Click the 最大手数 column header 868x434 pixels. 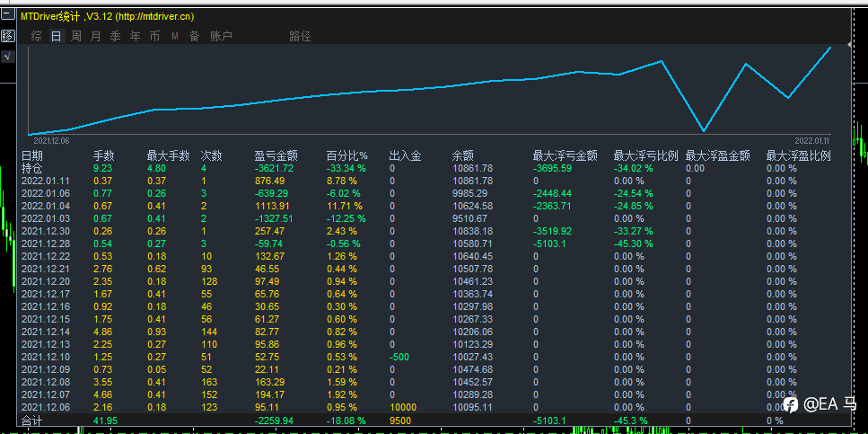click(168, 156)
